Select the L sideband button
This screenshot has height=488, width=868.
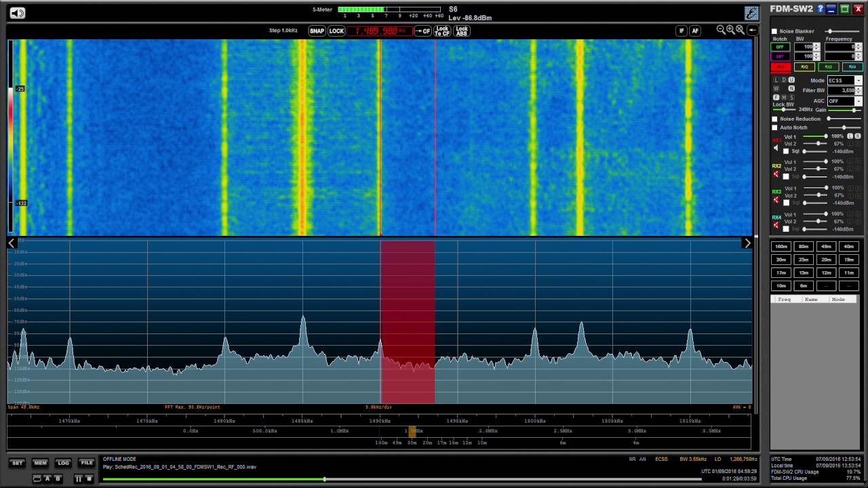pyautogui.click(x=776, y=80)
